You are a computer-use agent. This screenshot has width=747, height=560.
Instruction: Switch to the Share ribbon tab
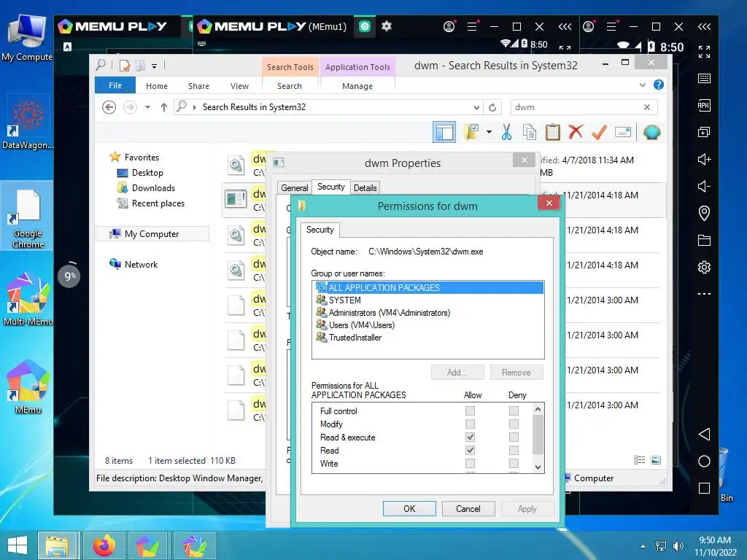coord(198,86)
